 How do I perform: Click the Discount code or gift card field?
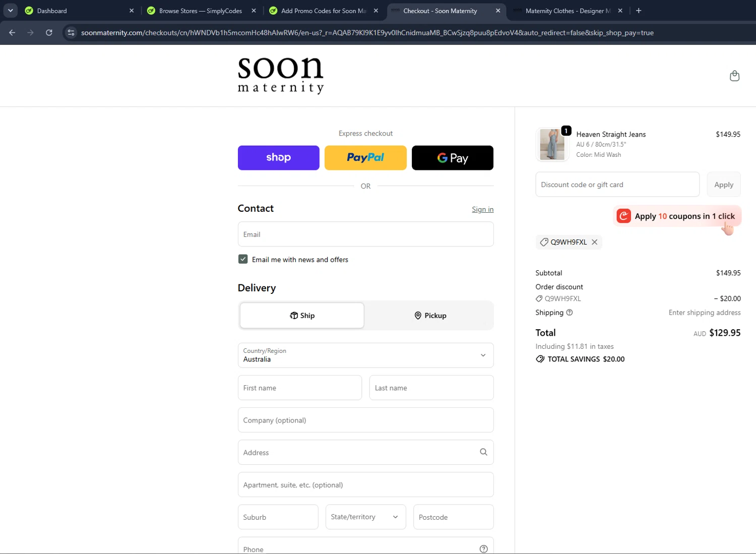point(617,184)
